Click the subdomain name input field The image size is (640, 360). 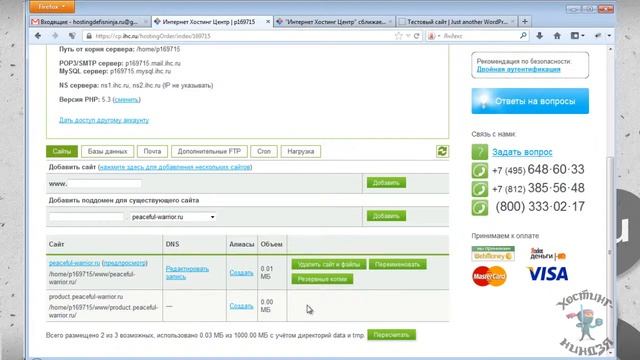[86, 217]
